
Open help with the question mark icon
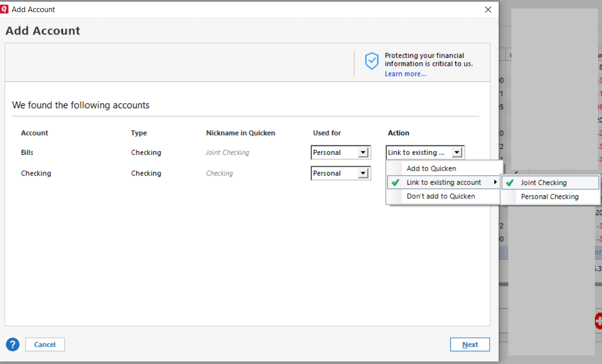[13, 344]
